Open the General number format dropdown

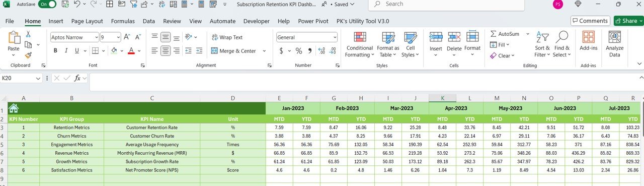coord(335,37)
